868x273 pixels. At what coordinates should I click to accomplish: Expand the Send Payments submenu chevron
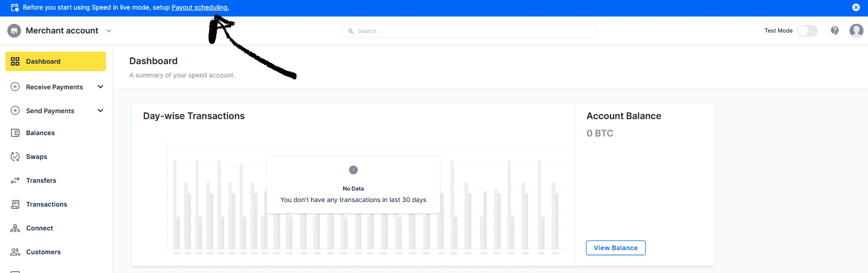[x=100, y=110]
